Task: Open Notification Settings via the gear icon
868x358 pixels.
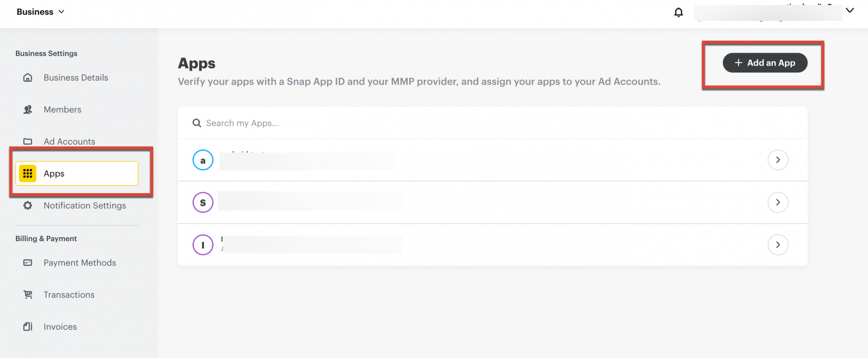Action: (28, 206)
